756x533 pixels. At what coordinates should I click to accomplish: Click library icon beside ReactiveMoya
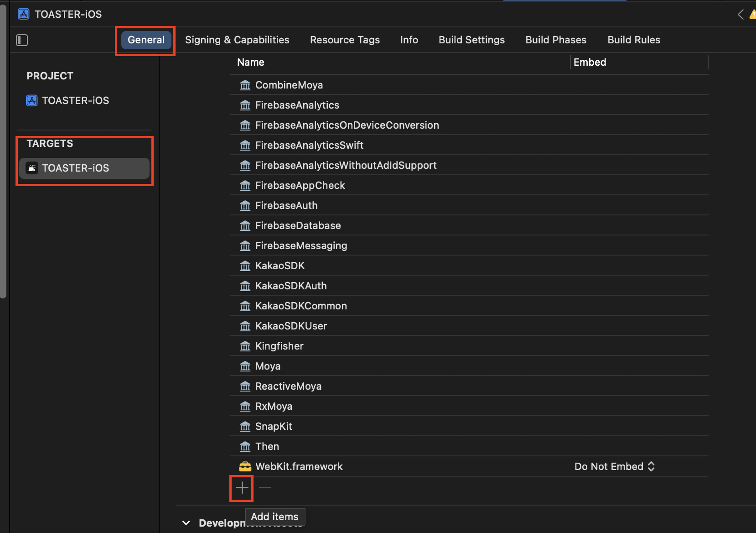[245, 387]
